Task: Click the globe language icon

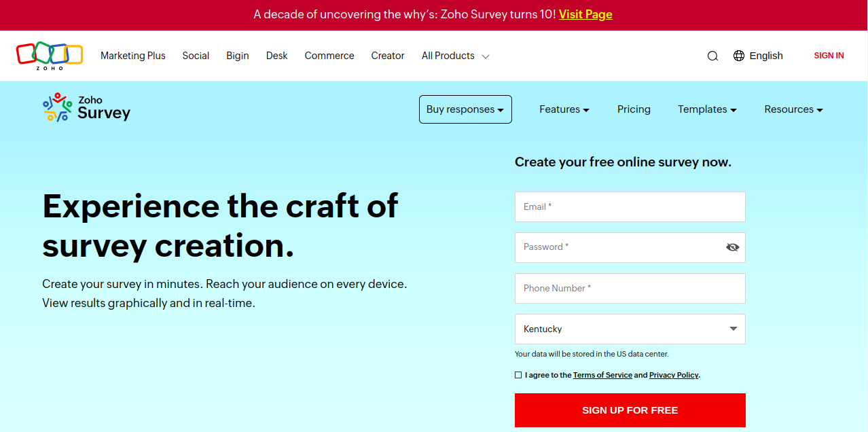Action: [x=739, y=56]
